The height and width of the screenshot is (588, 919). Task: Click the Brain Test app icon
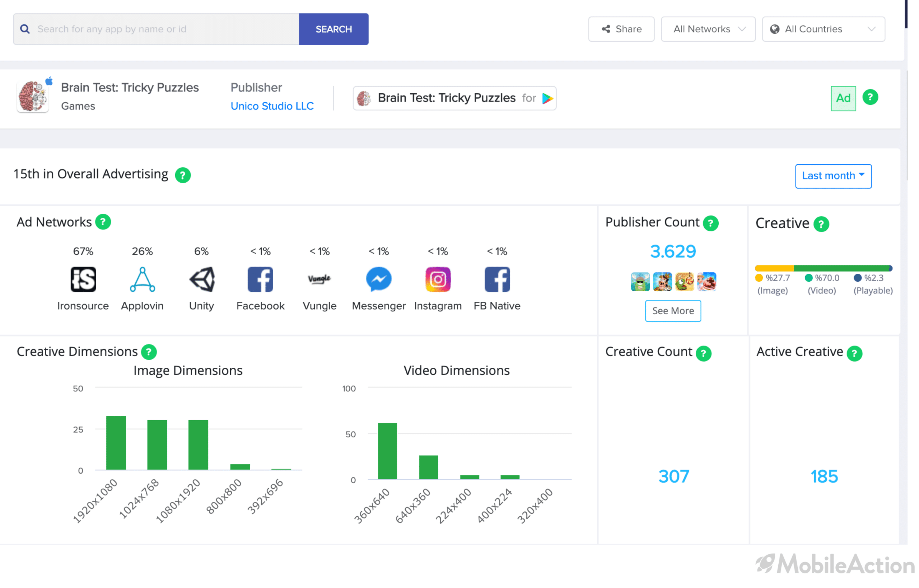pyautogui.click(x=33, y=97)
